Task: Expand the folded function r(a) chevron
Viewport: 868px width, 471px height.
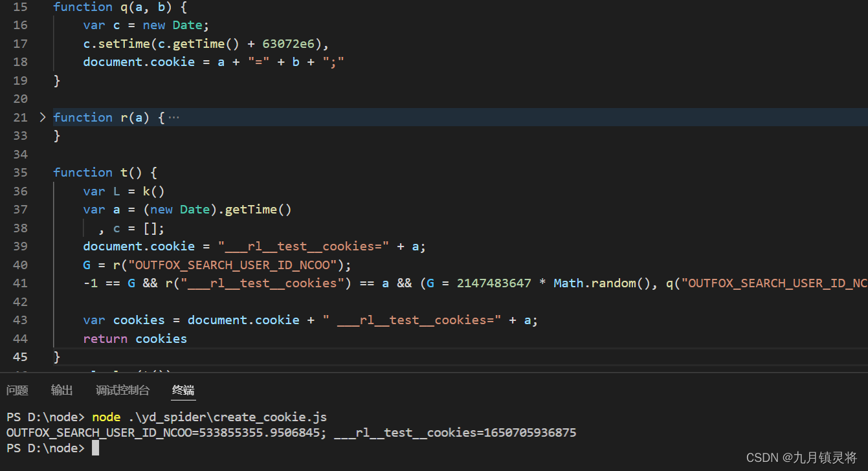Action: pos(43,117)
